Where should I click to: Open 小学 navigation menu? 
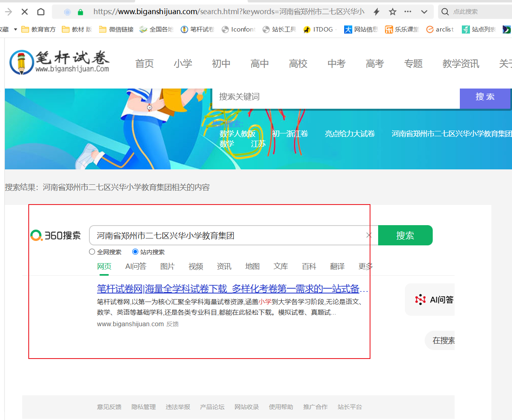183,63
